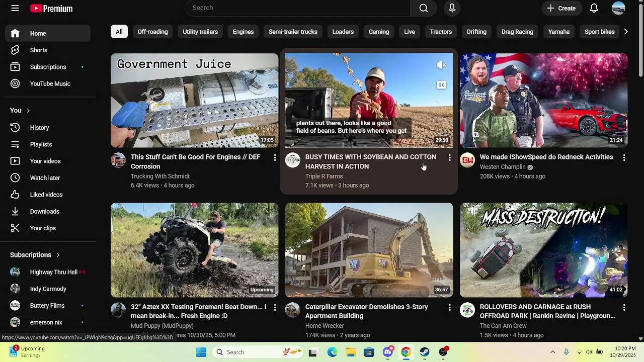This screenshot has width=644, height=362.
Task: Open the Windows Start menu
Action: pos(201,352)
